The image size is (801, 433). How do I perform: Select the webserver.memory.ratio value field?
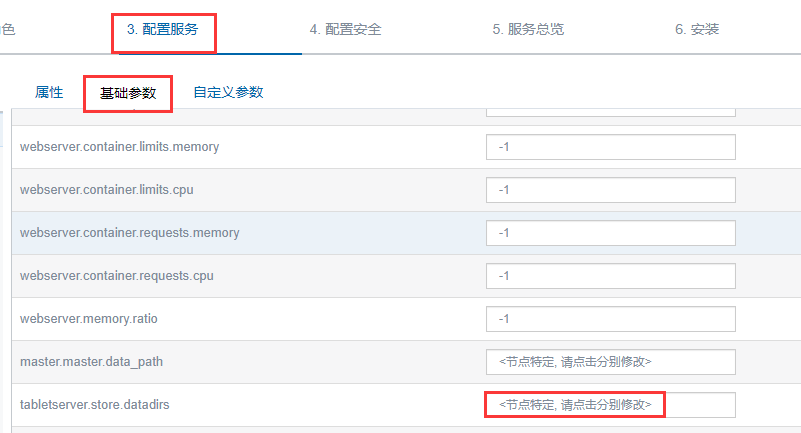pyautogui.click(x=610, y=319)
